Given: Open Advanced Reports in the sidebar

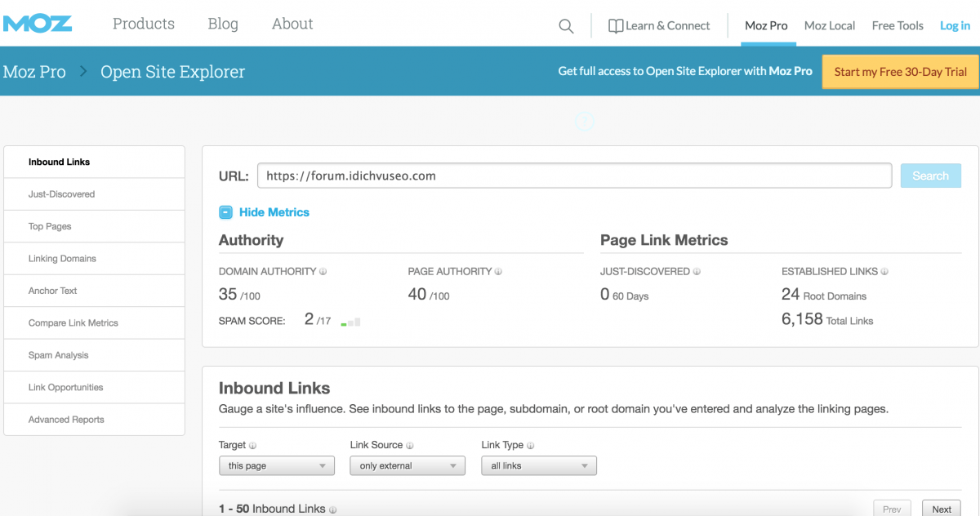Looking at the screenshot, I should pos(94,420).
